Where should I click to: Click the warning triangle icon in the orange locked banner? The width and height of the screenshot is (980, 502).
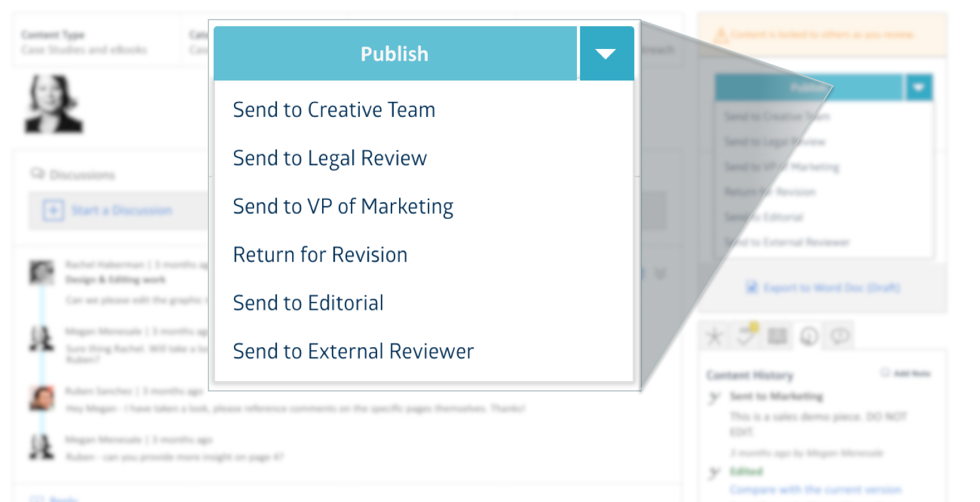pyautogui.click(x=721, y=35)
